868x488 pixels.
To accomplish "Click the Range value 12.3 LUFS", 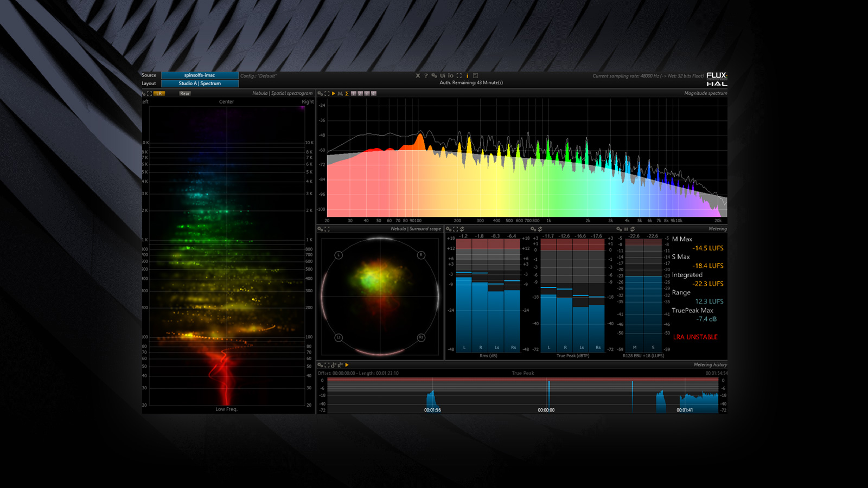I will tap(710, 301).
